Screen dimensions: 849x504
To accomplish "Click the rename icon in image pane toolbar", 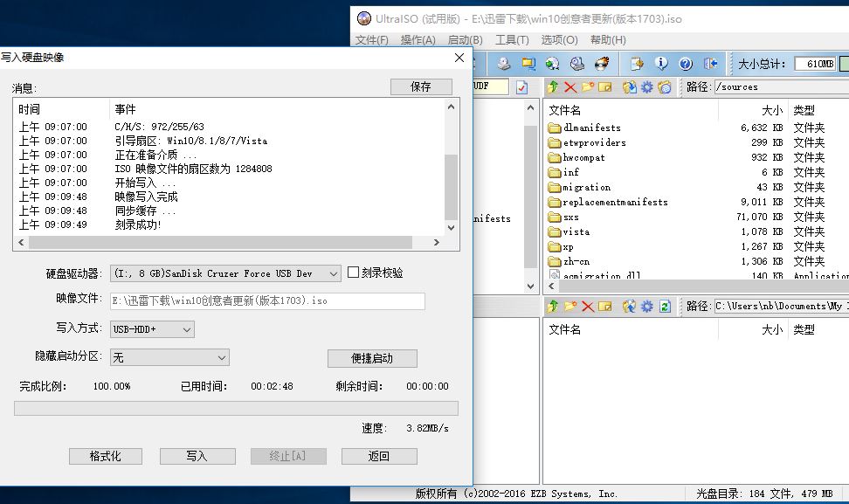I will [605, 87].
